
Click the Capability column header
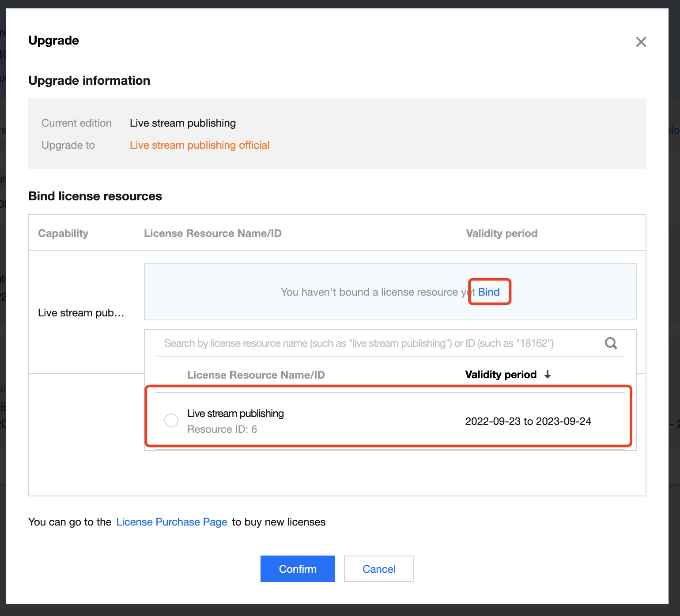click(x=63, y=233)
